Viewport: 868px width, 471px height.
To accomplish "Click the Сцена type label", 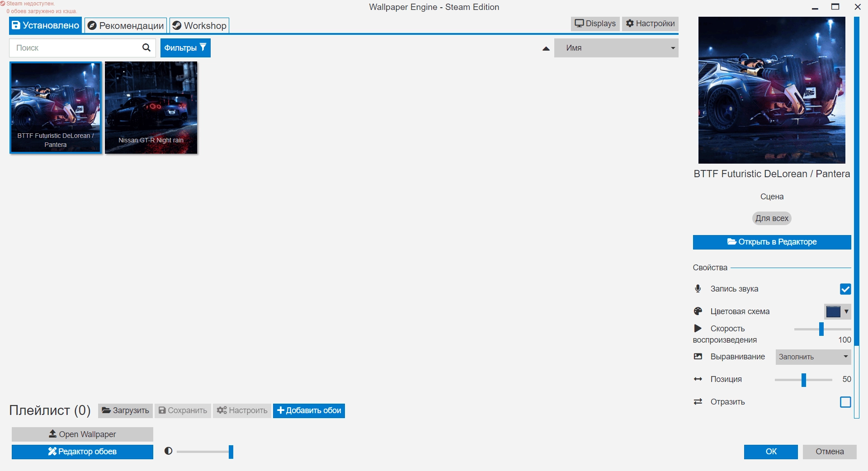I will click(772, 197).
